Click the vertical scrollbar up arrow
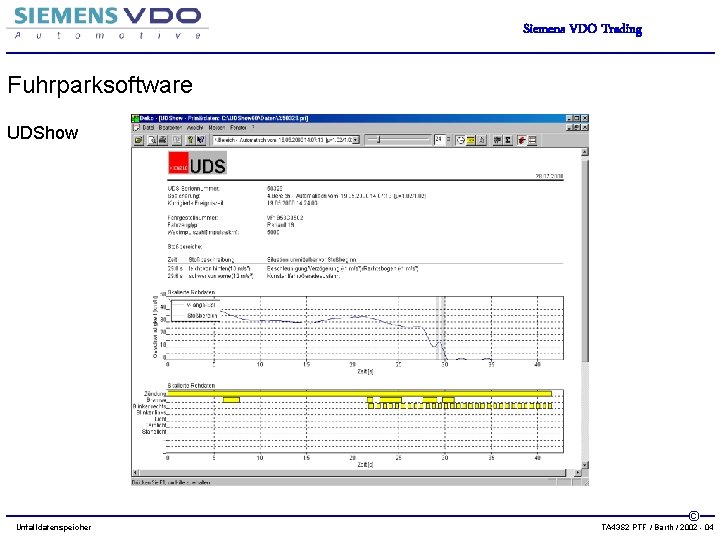720x540 pixels. 585,152
